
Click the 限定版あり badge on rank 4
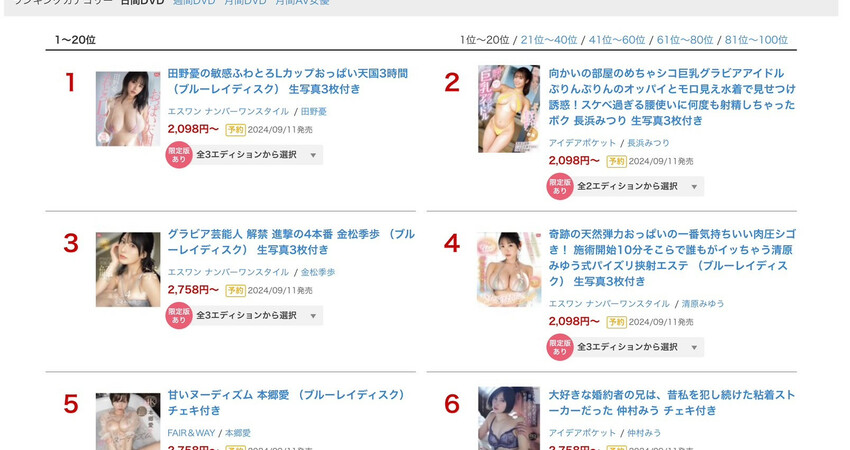[560, 347]
